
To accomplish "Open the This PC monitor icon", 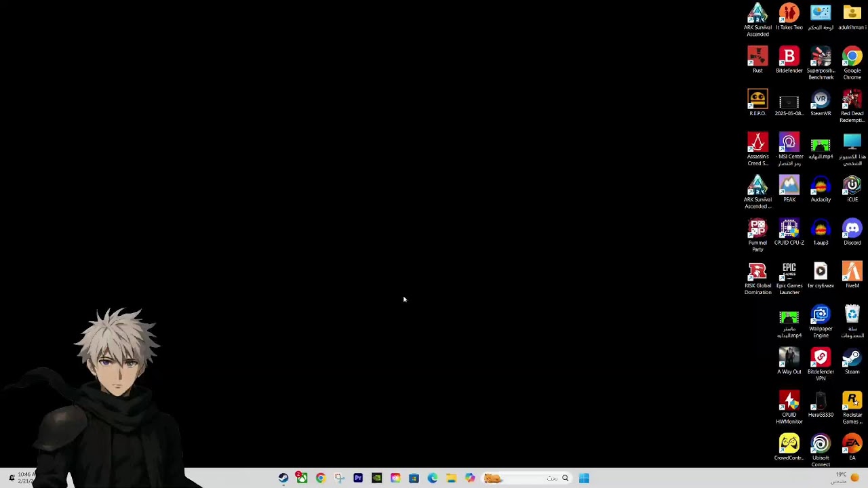I will [852, 149].
